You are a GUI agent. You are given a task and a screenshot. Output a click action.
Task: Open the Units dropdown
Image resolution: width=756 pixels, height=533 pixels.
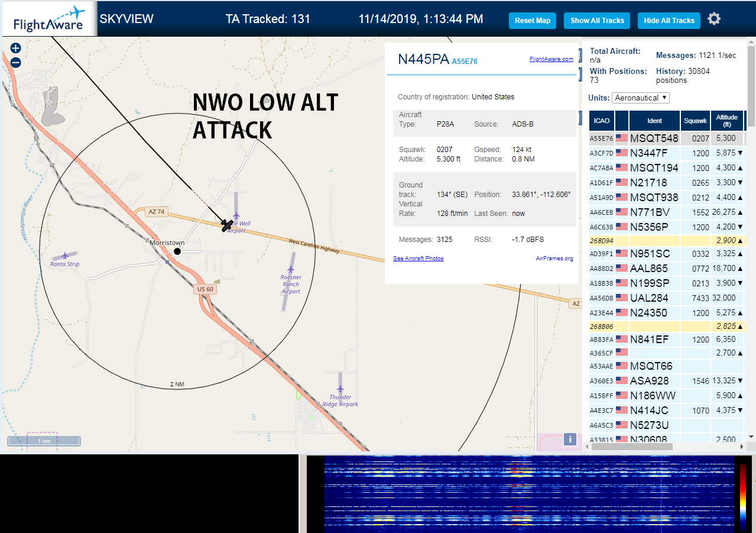[641, 98]
